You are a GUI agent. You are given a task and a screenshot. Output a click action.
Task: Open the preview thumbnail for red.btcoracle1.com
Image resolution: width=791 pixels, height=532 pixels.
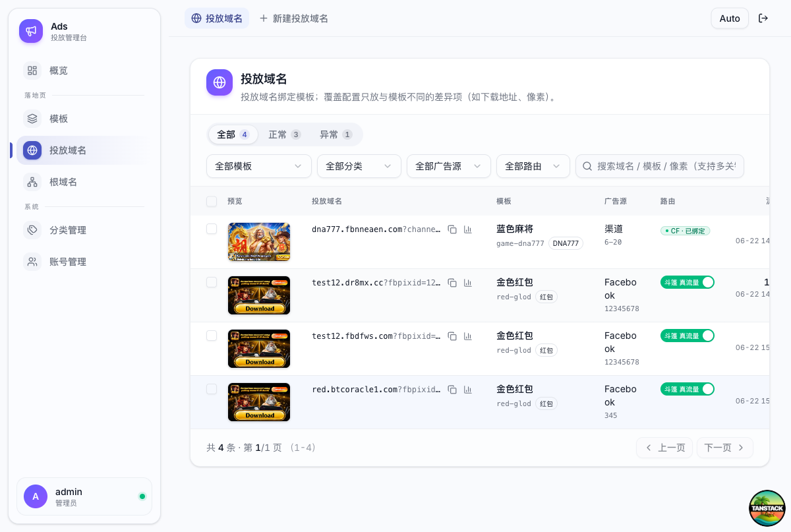(x=259, y=402)
